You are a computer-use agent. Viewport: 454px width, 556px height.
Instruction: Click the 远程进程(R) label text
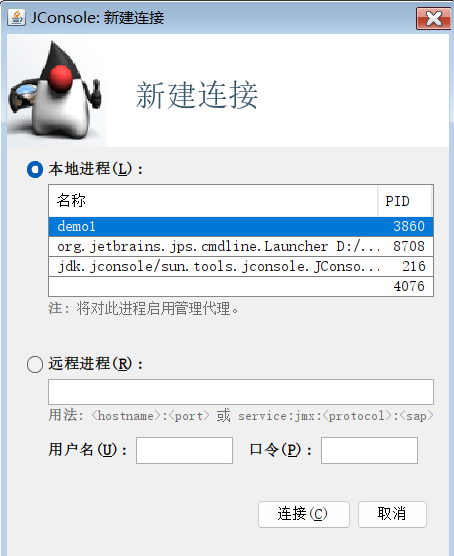pyautogui.click(x=95, y=364)
